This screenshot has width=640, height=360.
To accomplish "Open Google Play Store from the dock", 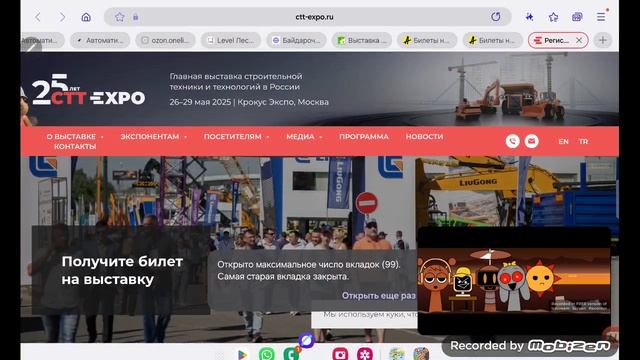I will tap(242, 354).
